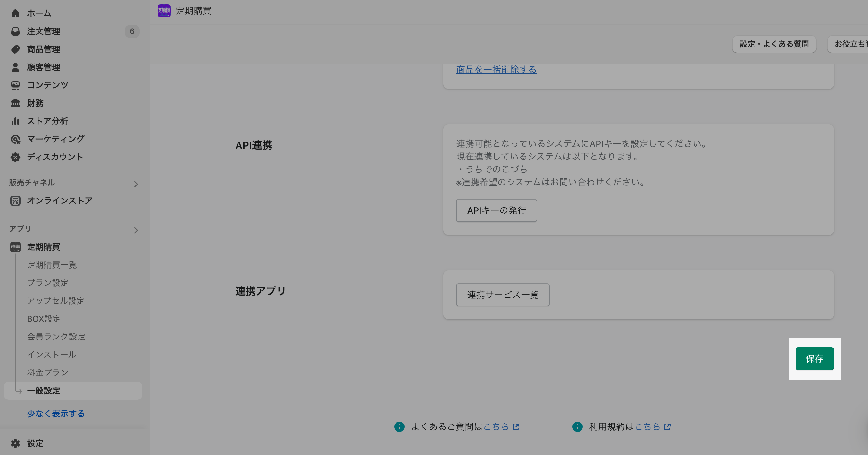Expand the アプリ section chevron
The image size is (868, 455).
[x=136, y=230]
